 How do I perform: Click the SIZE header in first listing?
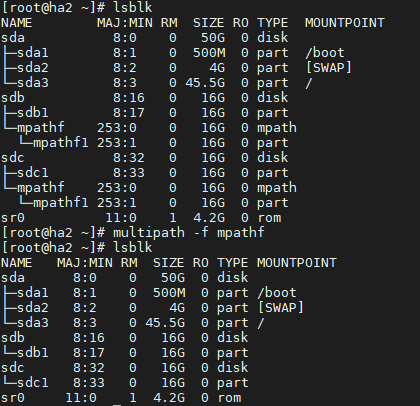point(209,23)
